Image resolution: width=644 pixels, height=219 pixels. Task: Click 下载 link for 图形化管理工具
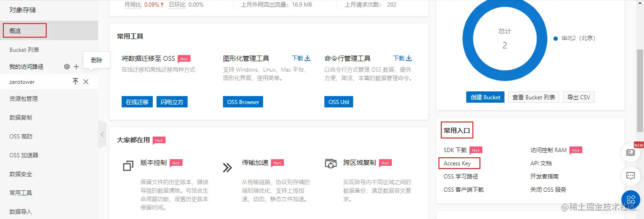coord(297,58)
